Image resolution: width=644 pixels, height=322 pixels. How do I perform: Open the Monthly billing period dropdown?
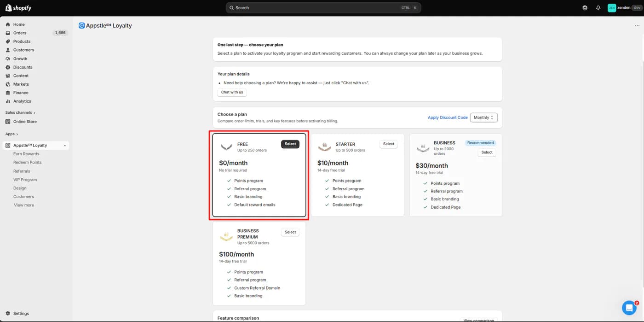coord(483,117)
